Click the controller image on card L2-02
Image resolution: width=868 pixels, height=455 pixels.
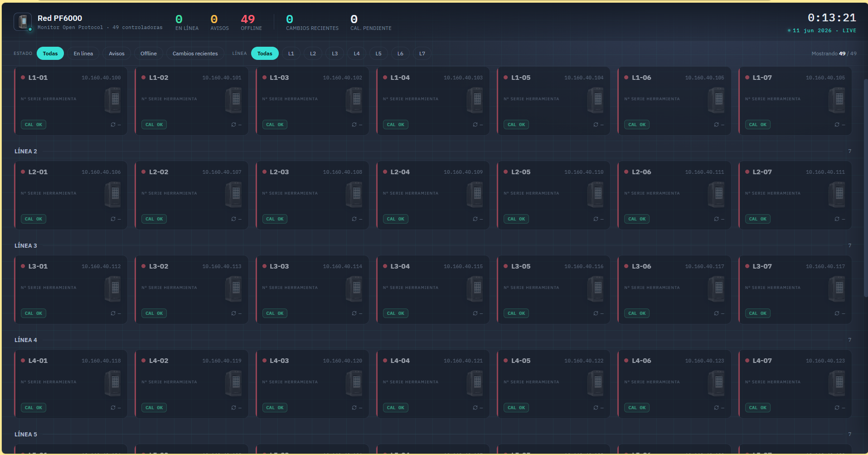click(233, 194)
